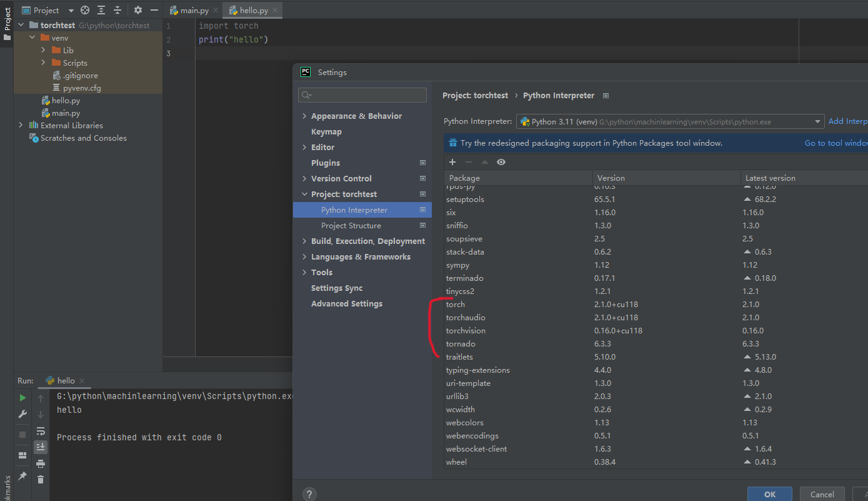Open Project panel gear options
This screenshot has height=501, width=868.
138,10
